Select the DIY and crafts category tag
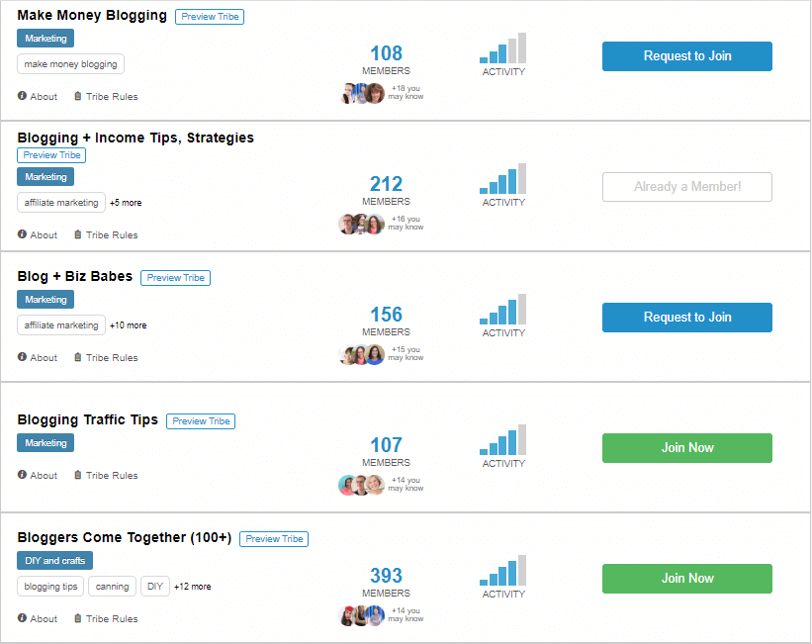 coord(55,561)
